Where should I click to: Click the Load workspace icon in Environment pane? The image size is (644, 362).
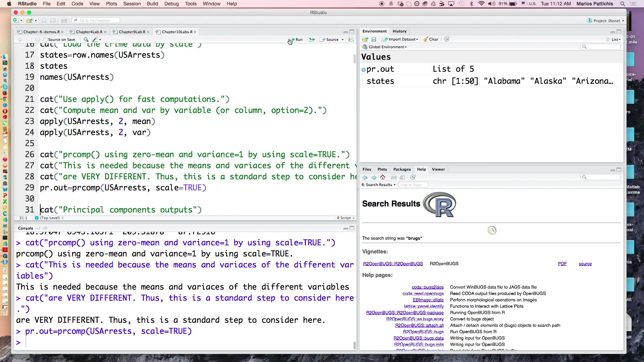pos(365,39)
